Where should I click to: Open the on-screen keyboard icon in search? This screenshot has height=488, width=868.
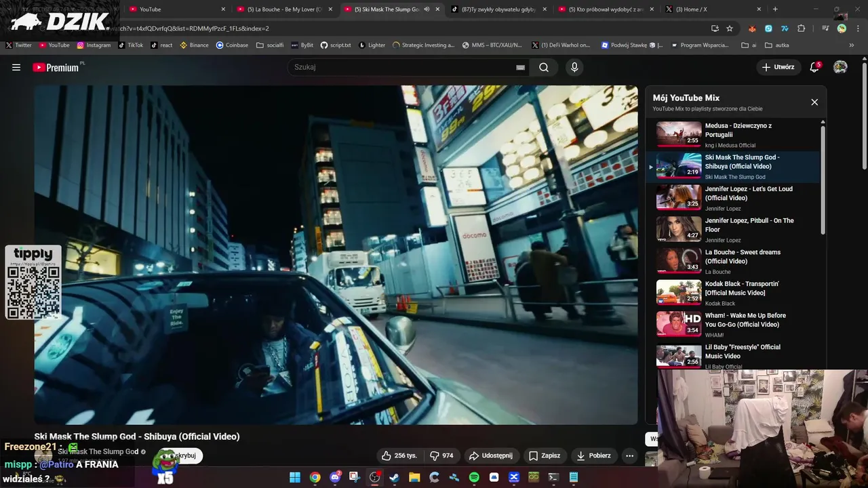[x=520, y=67]
